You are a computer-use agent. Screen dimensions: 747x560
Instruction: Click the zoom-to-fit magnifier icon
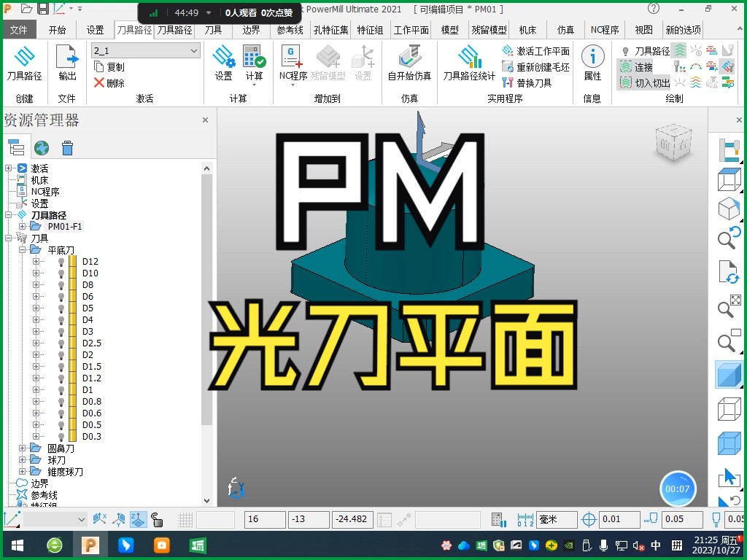coord(729,306)
